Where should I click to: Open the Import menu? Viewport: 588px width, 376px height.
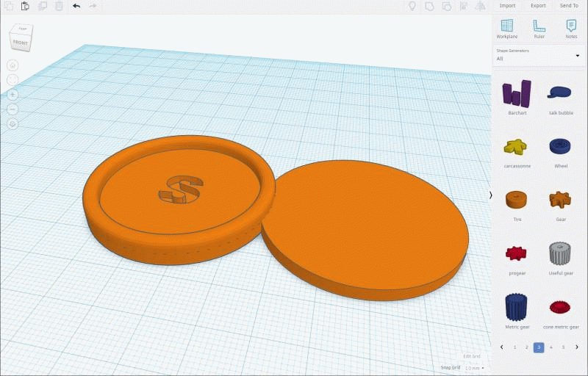pos(507,6)
